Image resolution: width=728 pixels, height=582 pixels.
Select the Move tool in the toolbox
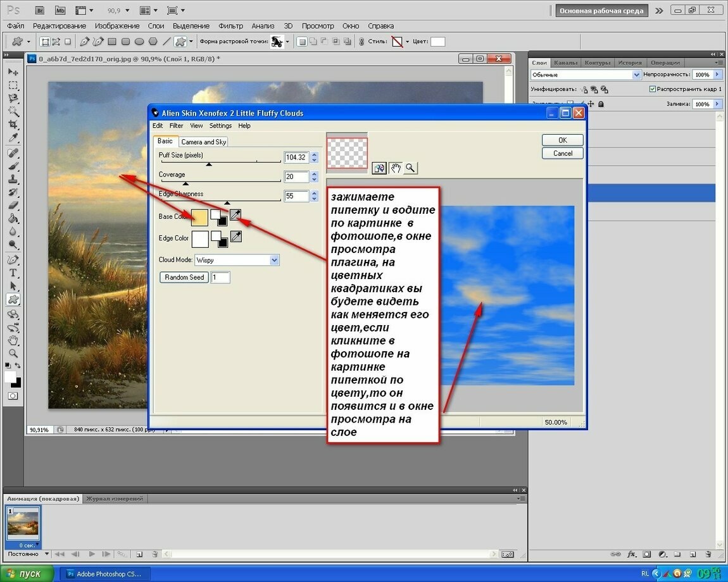[13, 72]
